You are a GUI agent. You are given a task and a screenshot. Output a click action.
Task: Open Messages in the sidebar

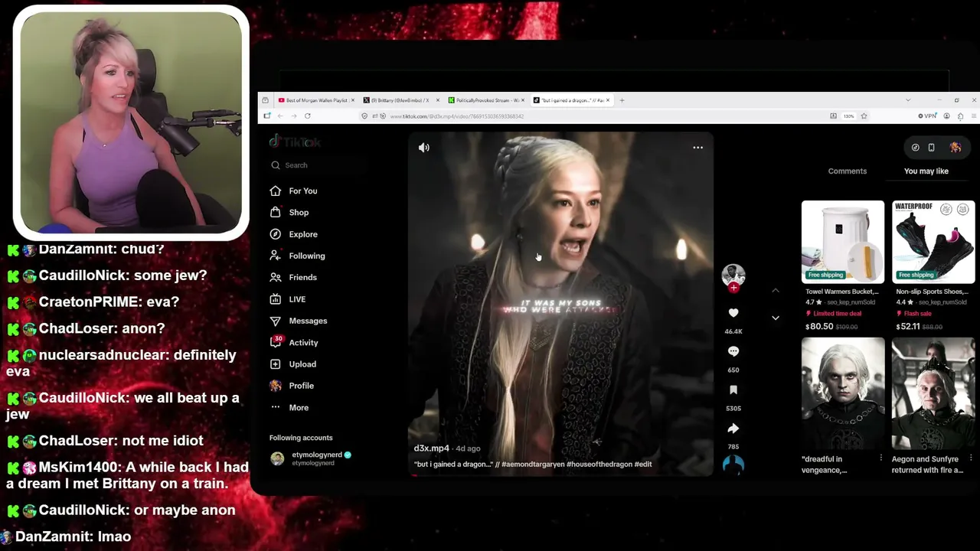[299, 321]
